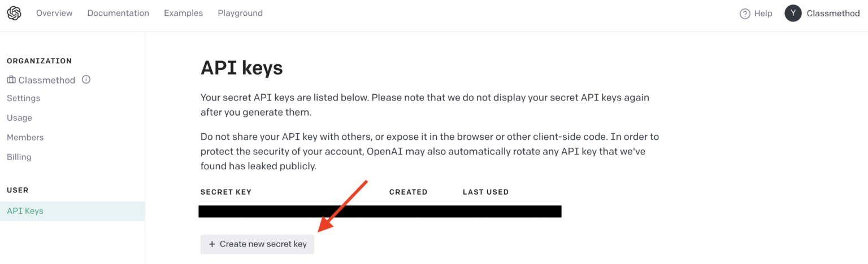This screenshot has height=264, width=868.
Task: Click Create new secret key button
Action: [x=257, y=244]
